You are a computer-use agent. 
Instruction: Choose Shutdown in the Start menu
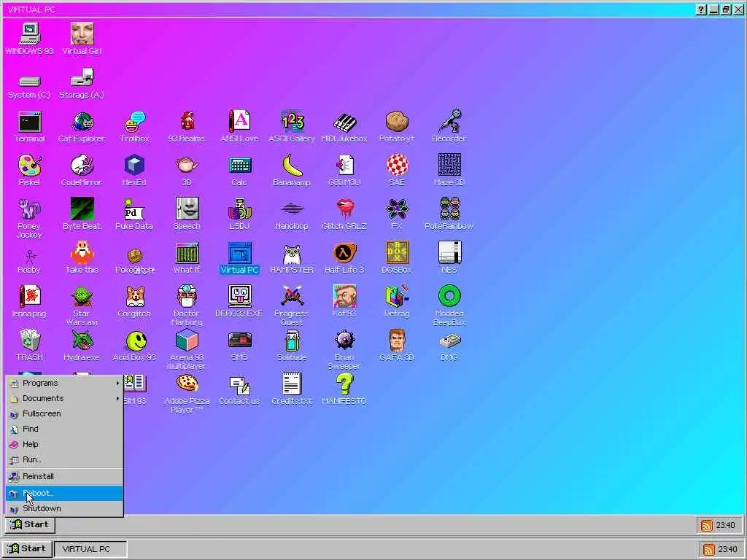pos(64,508)
